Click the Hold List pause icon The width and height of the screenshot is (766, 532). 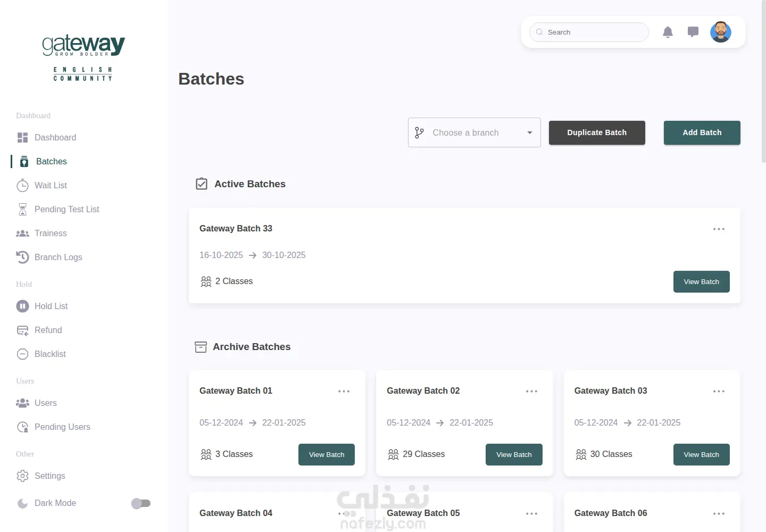tap(22, 306)
